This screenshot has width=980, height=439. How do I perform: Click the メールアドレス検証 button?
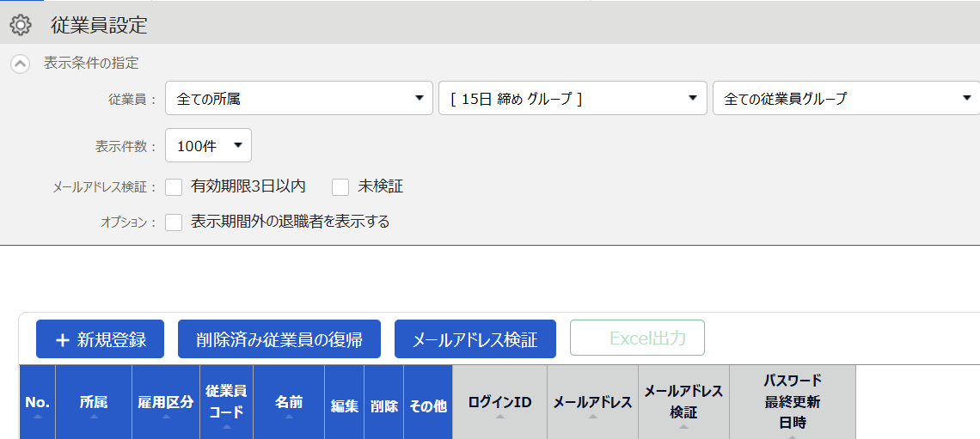pos(475,339)
